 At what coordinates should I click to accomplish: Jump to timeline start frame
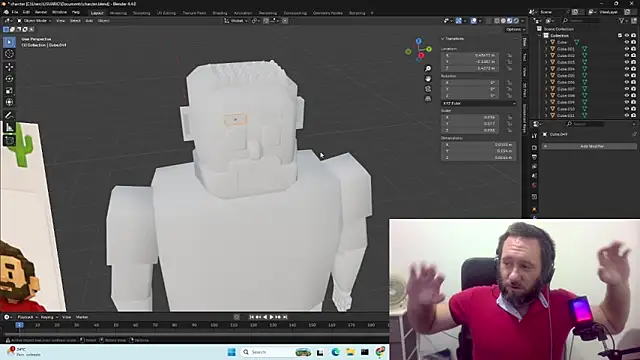tap(251, 317)
